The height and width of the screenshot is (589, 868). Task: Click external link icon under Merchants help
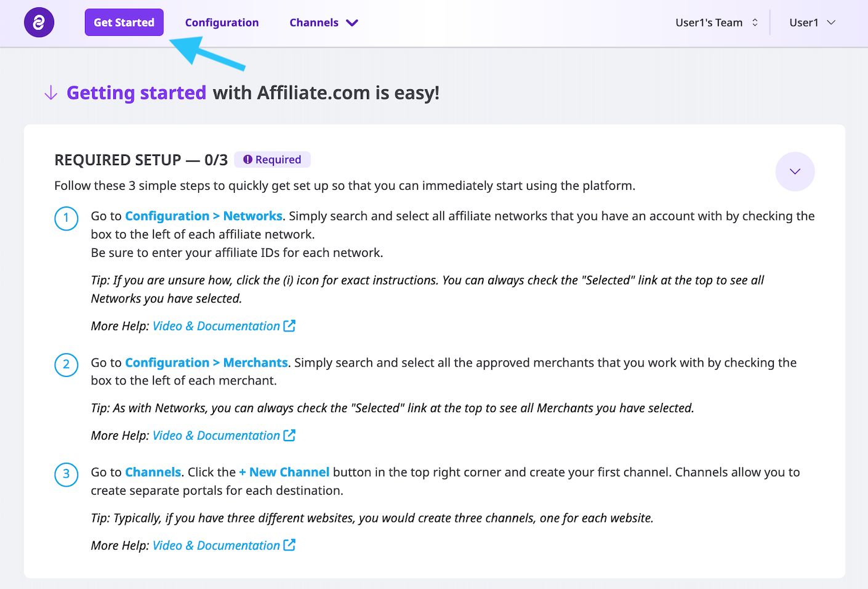pyautogui.click(x=289, y=436)
